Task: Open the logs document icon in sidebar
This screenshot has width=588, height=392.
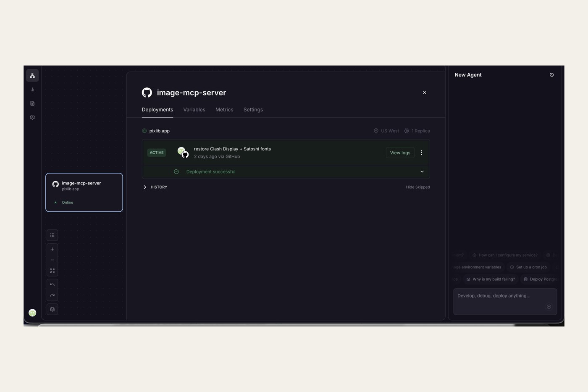Action: 32,103
